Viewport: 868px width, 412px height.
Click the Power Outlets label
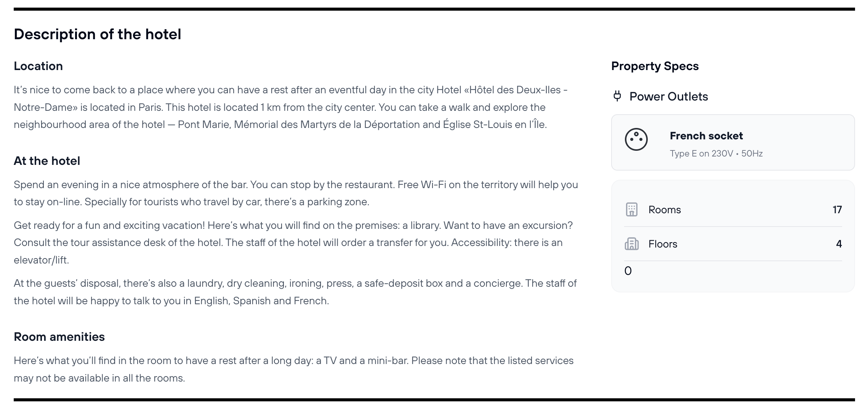668,97
